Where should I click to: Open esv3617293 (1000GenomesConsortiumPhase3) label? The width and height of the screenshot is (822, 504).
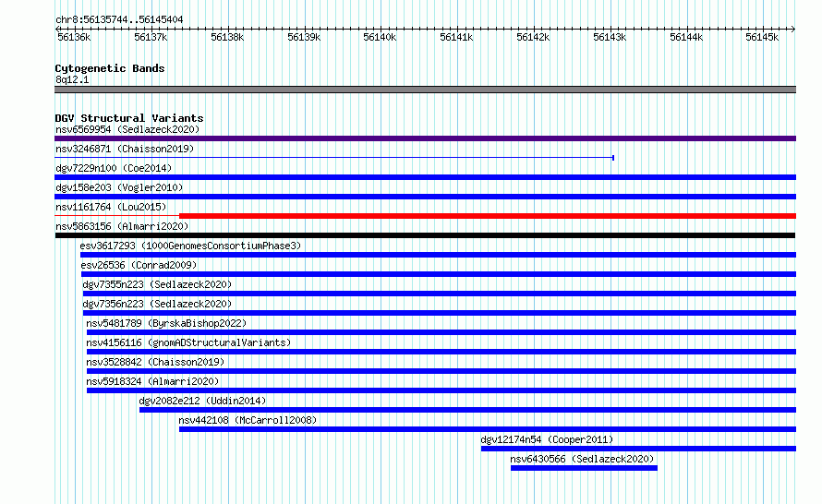pos(191,246)
